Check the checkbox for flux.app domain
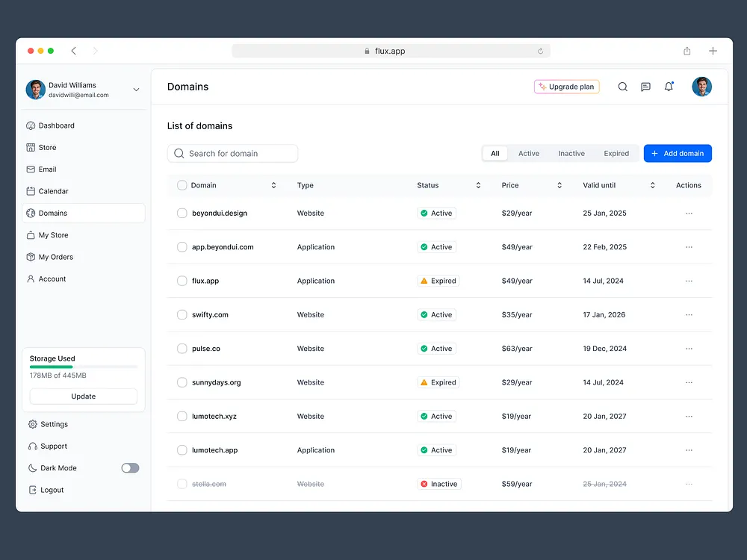Viewport: 747px width, 560px height. tap(182, 281)
